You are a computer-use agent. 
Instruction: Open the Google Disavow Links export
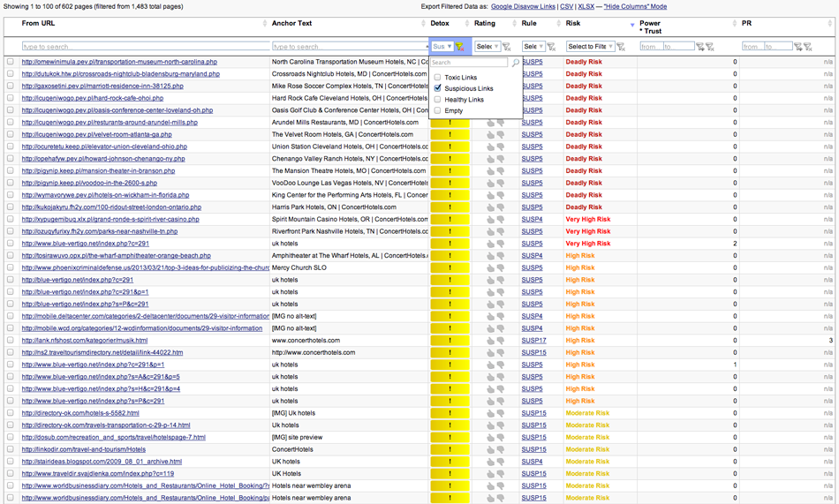coord(523,6)
